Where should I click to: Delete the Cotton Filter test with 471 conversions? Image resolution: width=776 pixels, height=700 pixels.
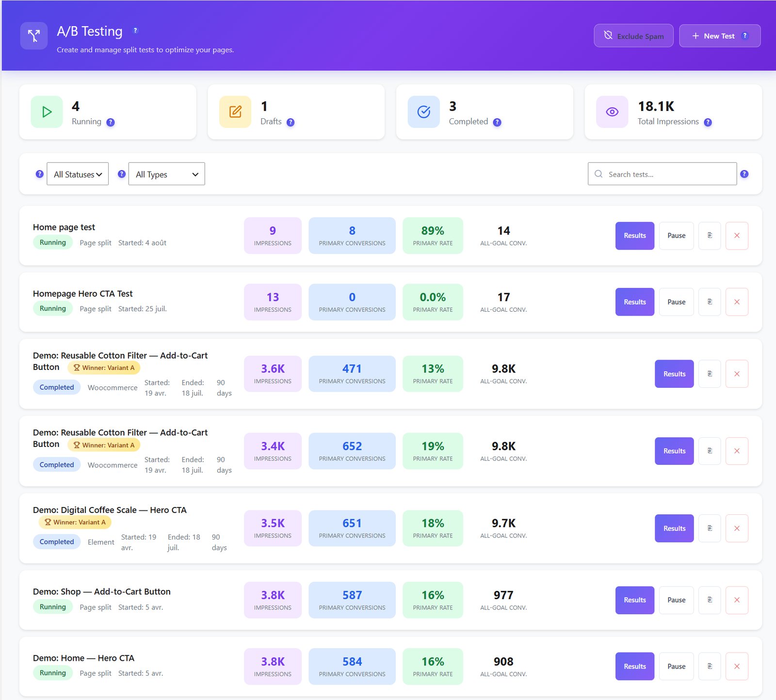737,374
